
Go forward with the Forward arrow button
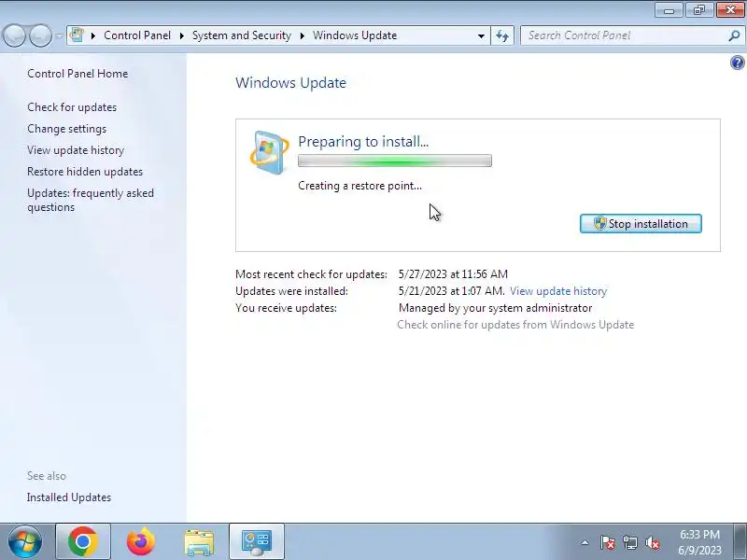(41, 35)
